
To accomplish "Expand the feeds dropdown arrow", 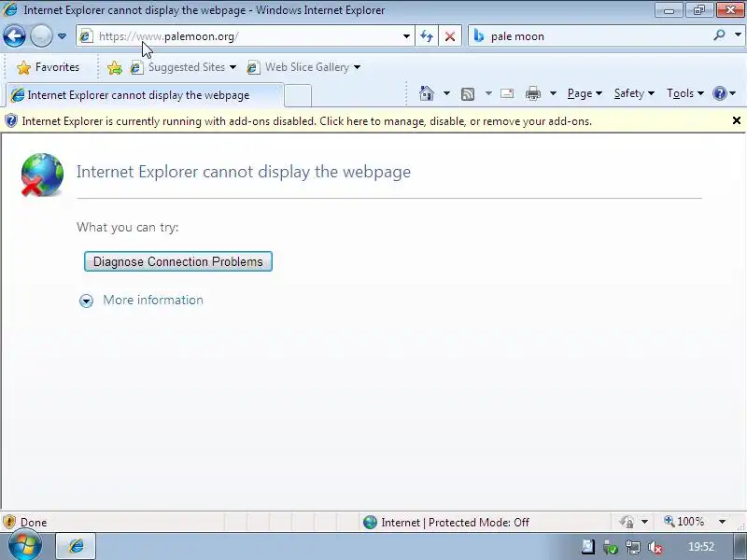I will pos(488,93).
